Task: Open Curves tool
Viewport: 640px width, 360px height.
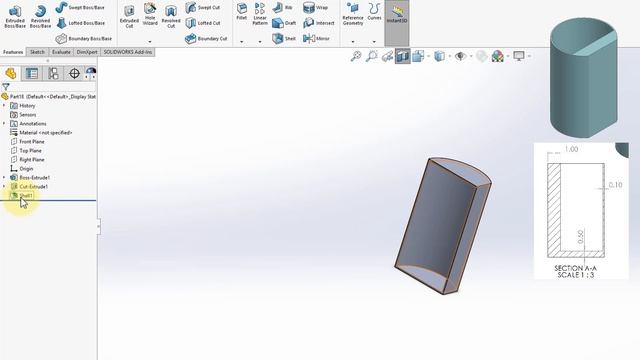Action: 374,11
